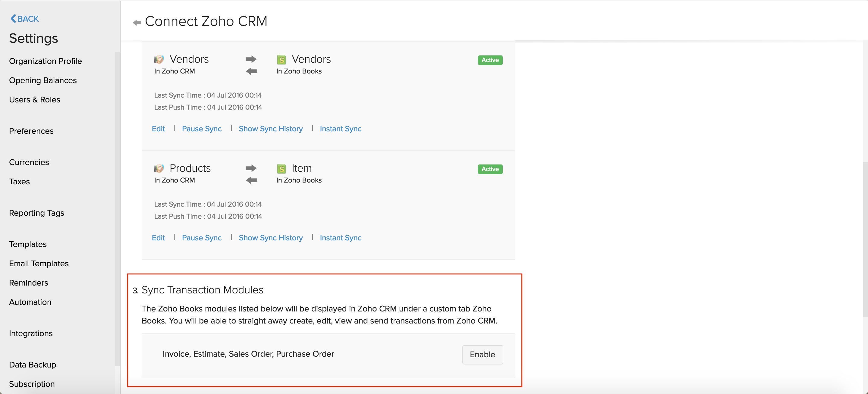Show Sync History for Vendors
The width and height of the screenshot is (868, 394).
click(271, 128)
